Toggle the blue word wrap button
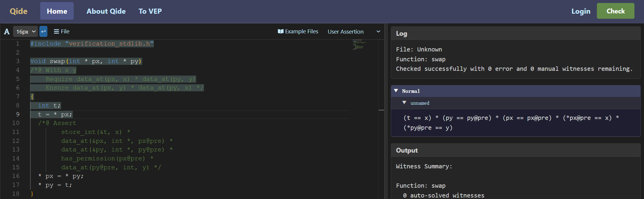644x199 pixels. tap(43, 32)
